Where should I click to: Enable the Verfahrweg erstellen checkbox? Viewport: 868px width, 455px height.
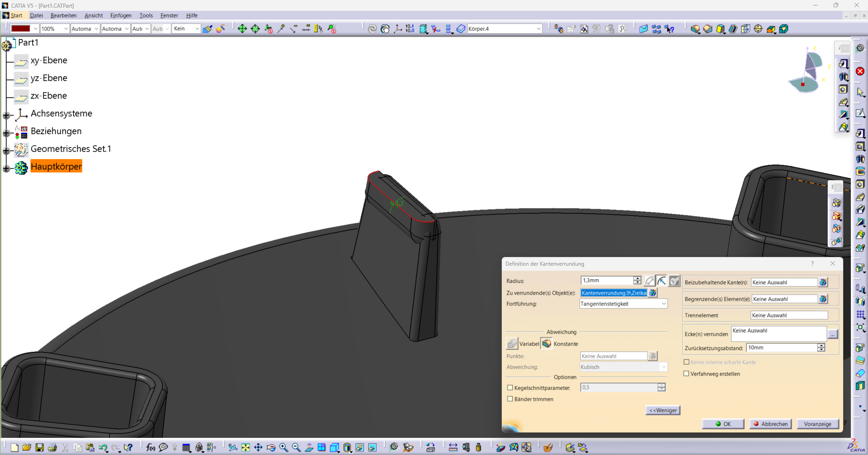pyautogui.click(x=686, y=374)
